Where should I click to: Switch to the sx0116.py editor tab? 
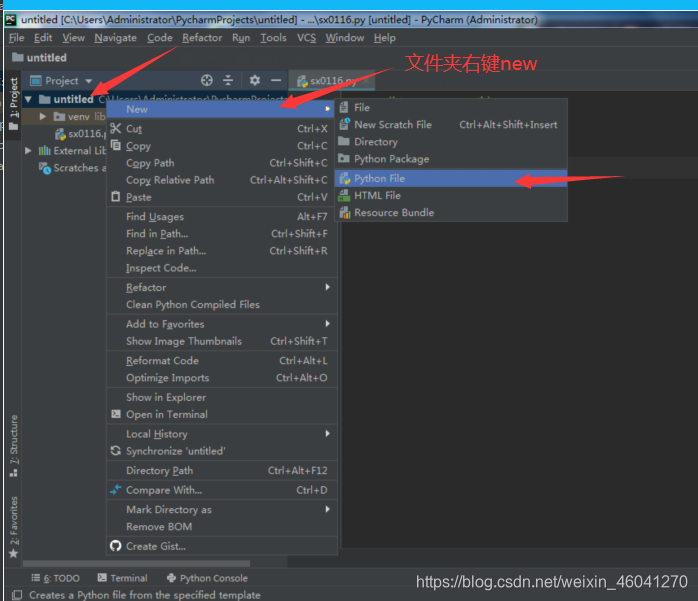coord(332,81)
